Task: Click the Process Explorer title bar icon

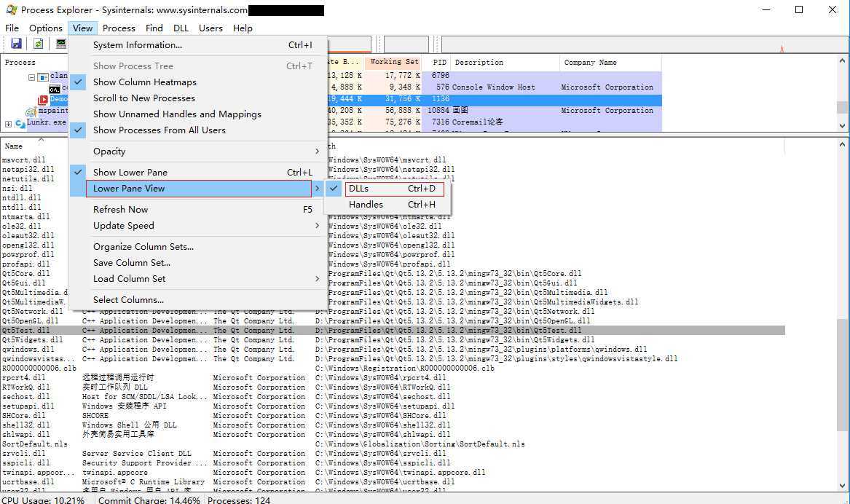Action: (12, 9)
